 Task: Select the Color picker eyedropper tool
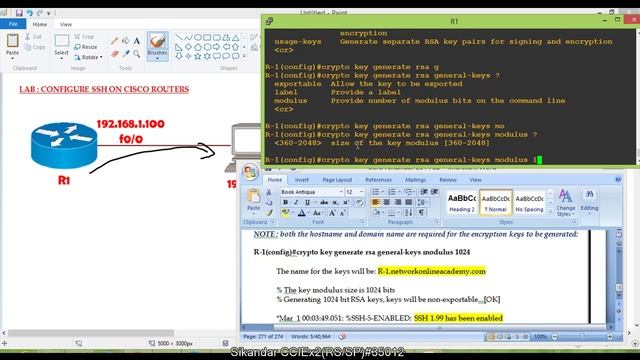(x=126, y=54)
